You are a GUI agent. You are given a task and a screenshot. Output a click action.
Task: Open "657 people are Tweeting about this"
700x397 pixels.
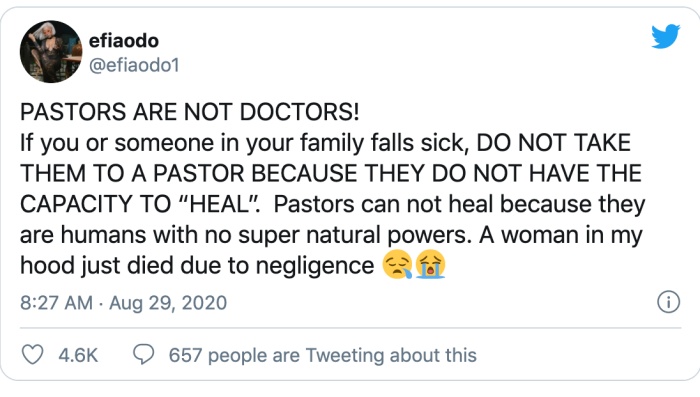coord(323,355)
